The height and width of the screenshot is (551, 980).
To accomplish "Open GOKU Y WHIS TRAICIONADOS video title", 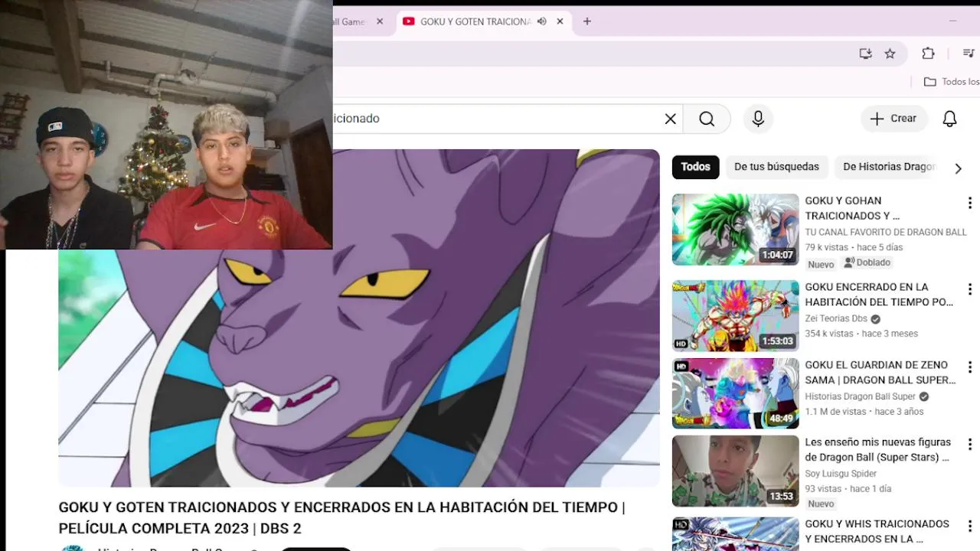I will pyautogui.click(x=877, y=531).
